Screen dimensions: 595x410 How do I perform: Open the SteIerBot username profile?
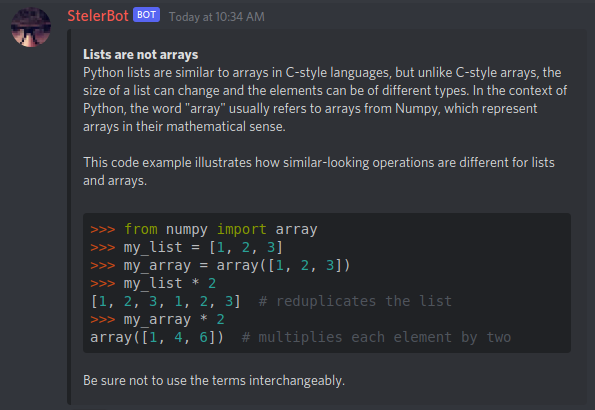(98, 16)
